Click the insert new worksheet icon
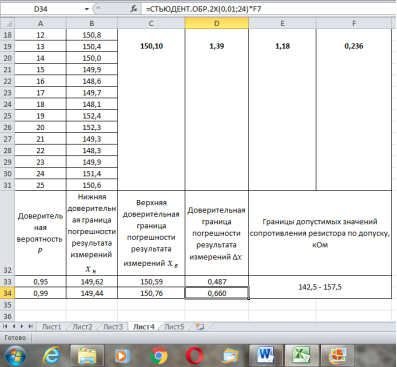The image size is (397, 367). pos(200,327)
